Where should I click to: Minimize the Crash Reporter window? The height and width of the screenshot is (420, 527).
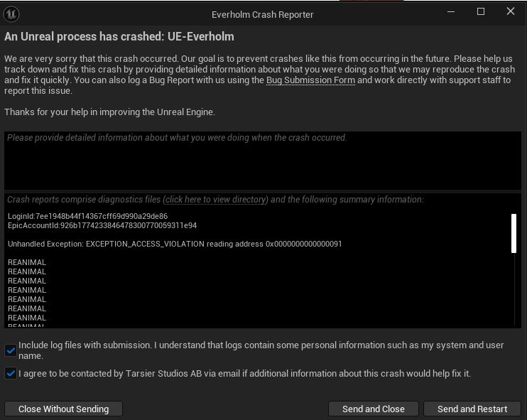449,12
